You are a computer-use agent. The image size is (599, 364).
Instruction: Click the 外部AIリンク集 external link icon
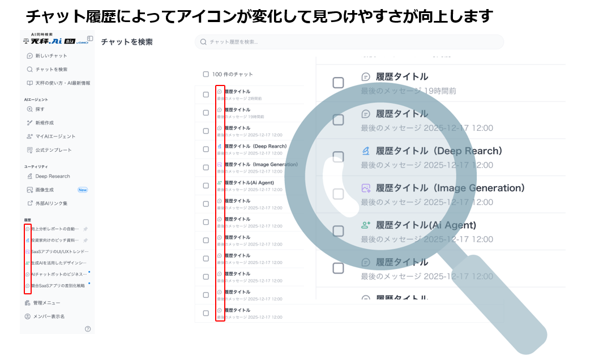(29, 203)
